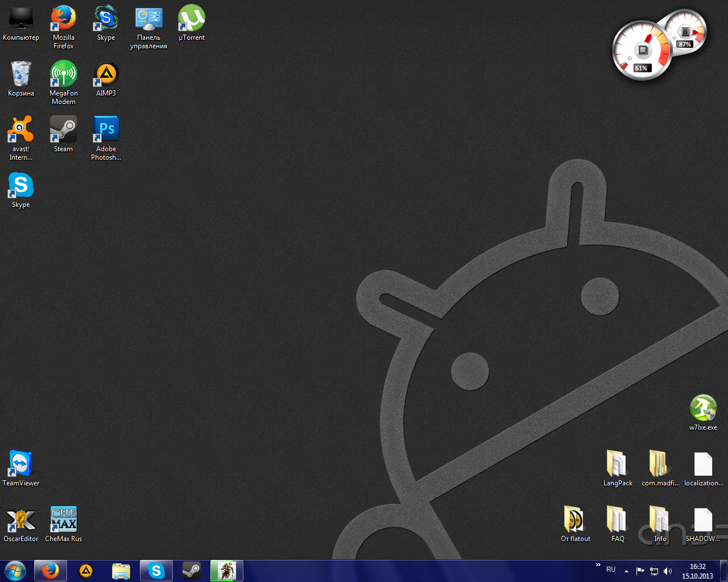This screenshot has height=582, width=728.
Task: Open Windows Explorer from the taskbar
Action: pyautogui.click(x=121, y=571)
